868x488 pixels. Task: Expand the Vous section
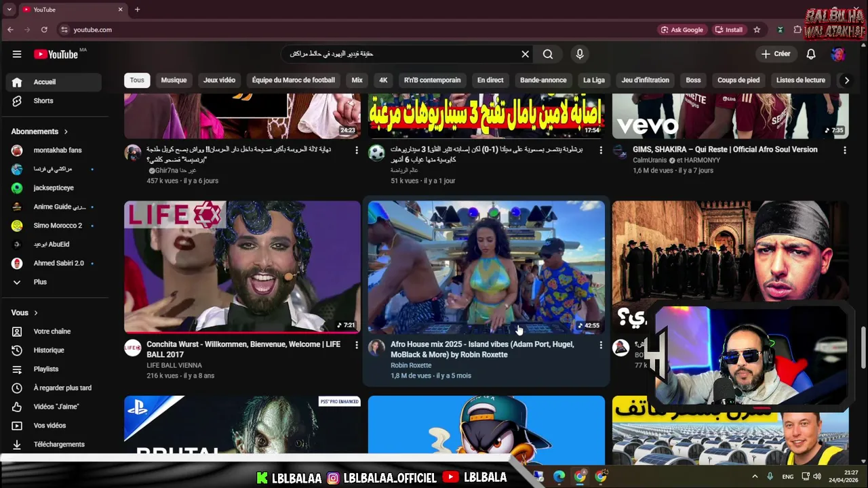point(24,312)
